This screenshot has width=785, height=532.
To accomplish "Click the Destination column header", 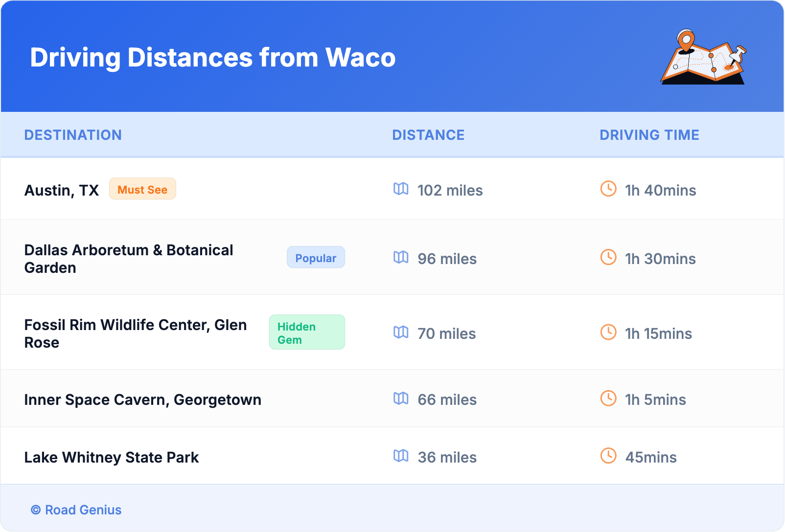I will coord(73,135).
